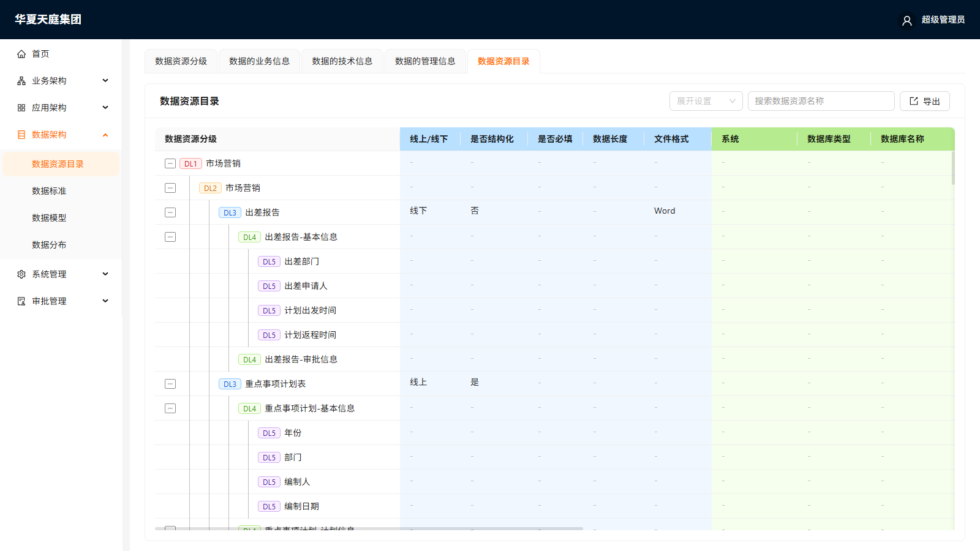Image resolution: width=980 pixels, height=551 pixels.
Task: Expand the 业务架构 sidebar menu
Action: coord(105,81)
